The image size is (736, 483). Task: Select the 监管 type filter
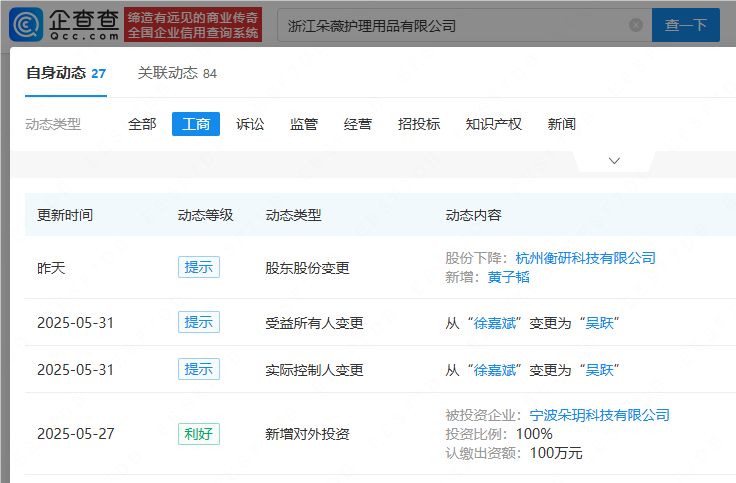pyautogui.click(x=304, y=124)
